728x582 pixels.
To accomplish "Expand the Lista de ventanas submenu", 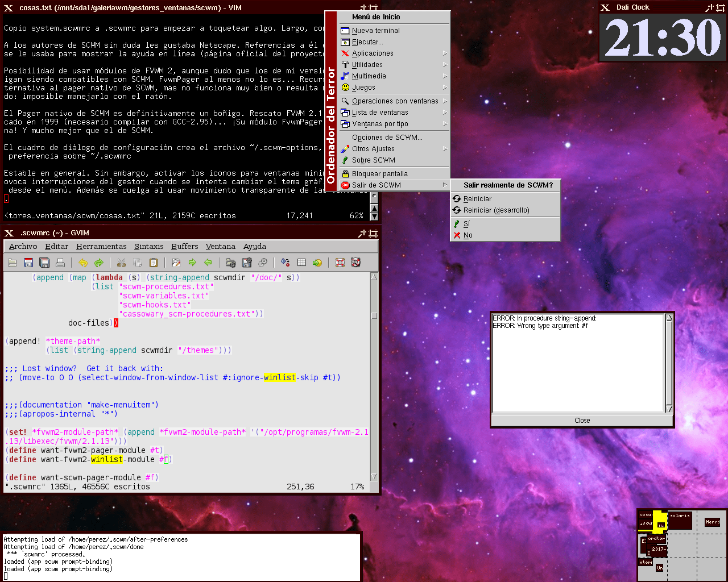I will coord(394,113).
